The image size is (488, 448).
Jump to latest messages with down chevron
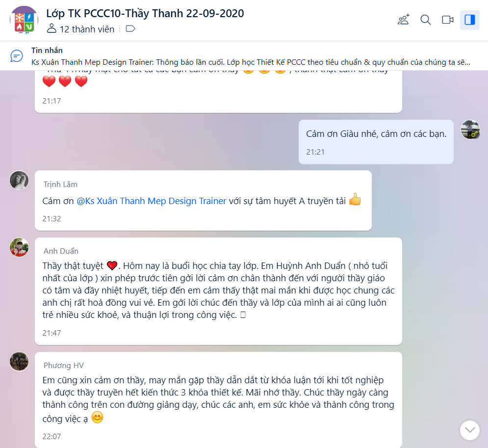coord(470,430)
